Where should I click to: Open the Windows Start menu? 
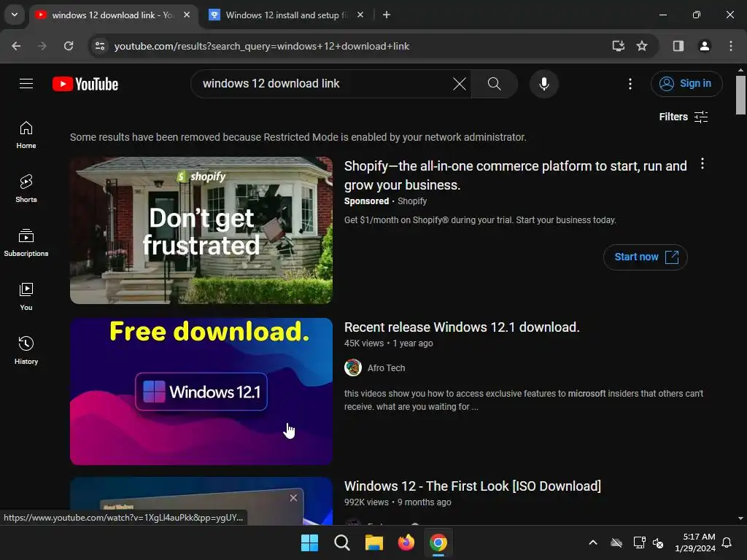(x=309, y=542)
